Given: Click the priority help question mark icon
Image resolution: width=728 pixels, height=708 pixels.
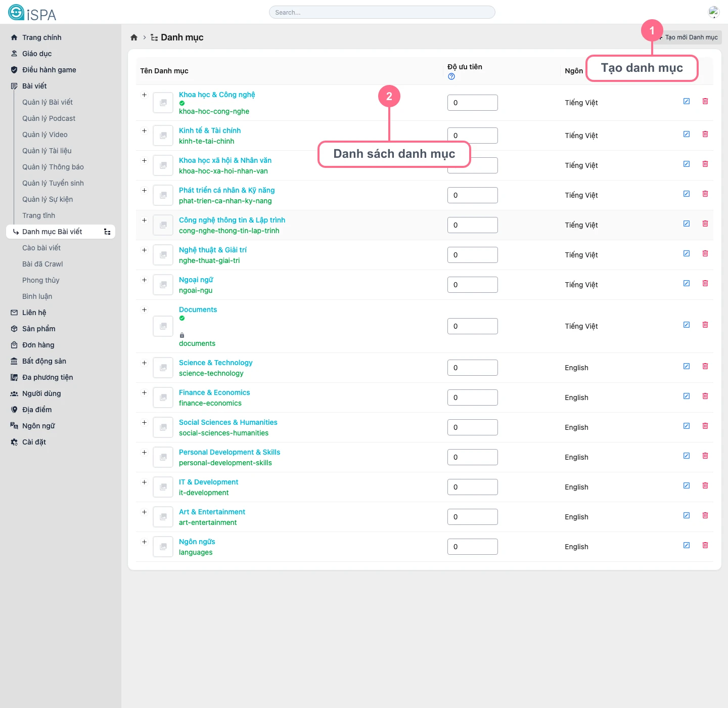Looking at the screenshot, I should (x=451, y=76).
